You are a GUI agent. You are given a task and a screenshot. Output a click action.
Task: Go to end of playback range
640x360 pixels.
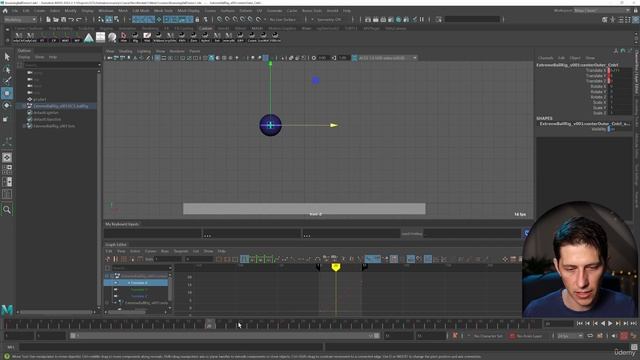click(633, 323)
